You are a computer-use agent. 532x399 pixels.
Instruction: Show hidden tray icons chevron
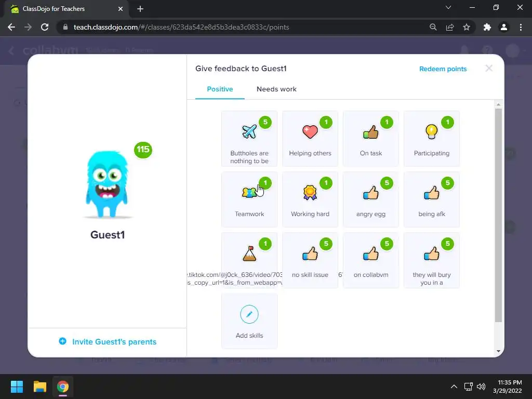[454, 387]
